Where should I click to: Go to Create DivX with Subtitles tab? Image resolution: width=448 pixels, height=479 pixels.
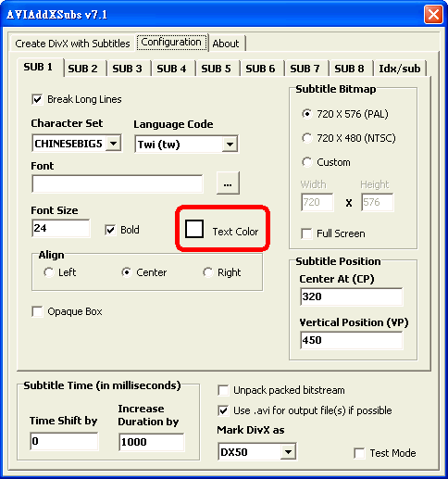pyautogui.click(x=72, y=44)
